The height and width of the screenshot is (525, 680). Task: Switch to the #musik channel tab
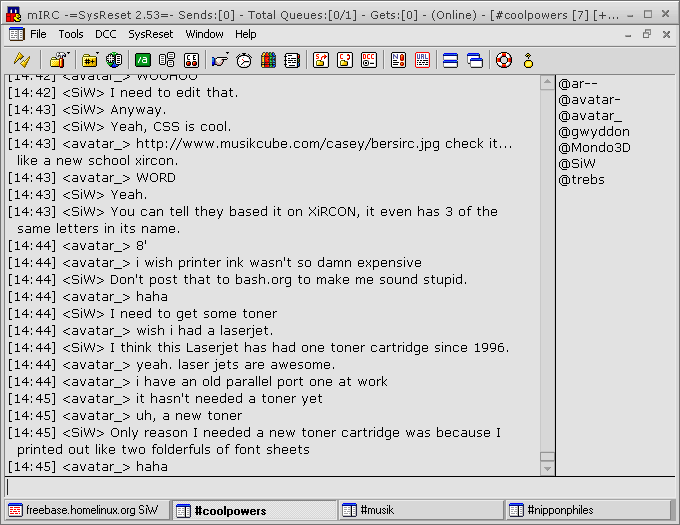pos(422,510)
